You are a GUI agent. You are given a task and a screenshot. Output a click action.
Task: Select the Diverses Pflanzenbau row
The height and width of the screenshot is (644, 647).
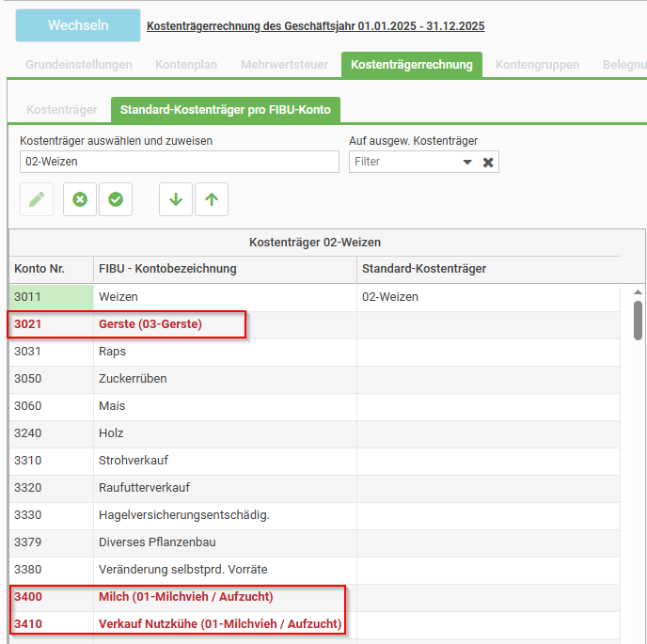[315, 542]
